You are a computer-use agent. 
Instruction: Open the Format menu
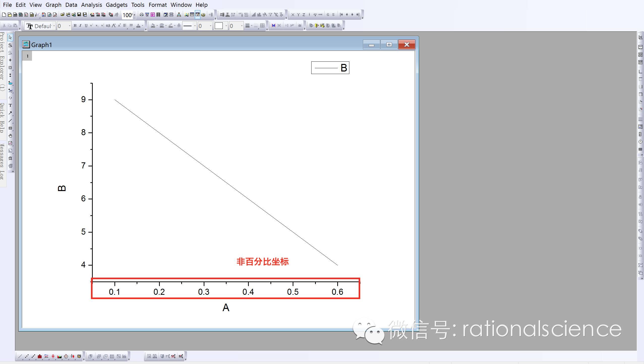[x=158, y=5]
